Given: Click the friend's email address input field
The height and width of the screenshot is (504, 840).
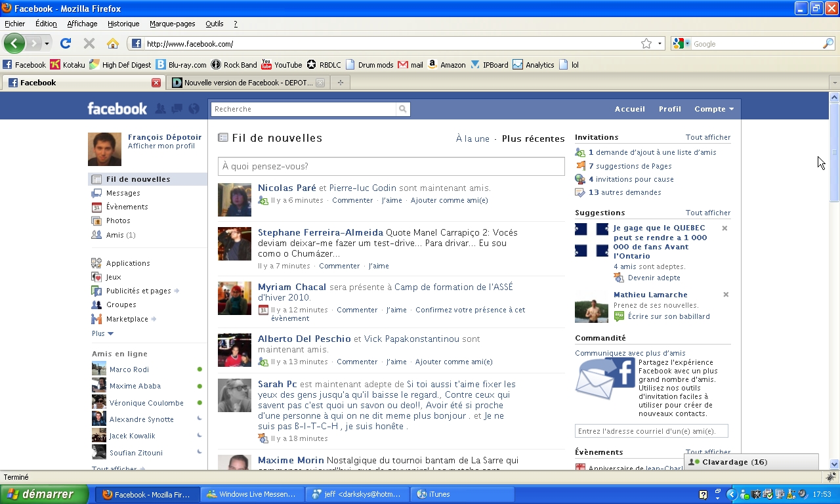Looking at the screenshot, I should [652, 431].
